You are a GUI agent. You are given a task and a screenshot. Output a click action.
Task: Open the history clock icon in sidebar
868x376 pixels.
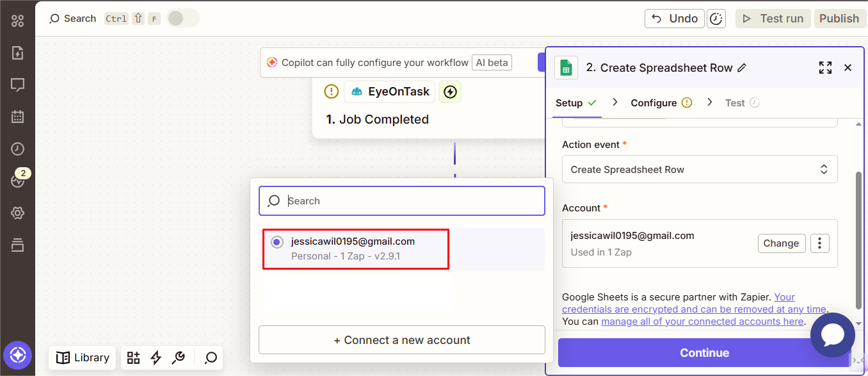(17, 149)
